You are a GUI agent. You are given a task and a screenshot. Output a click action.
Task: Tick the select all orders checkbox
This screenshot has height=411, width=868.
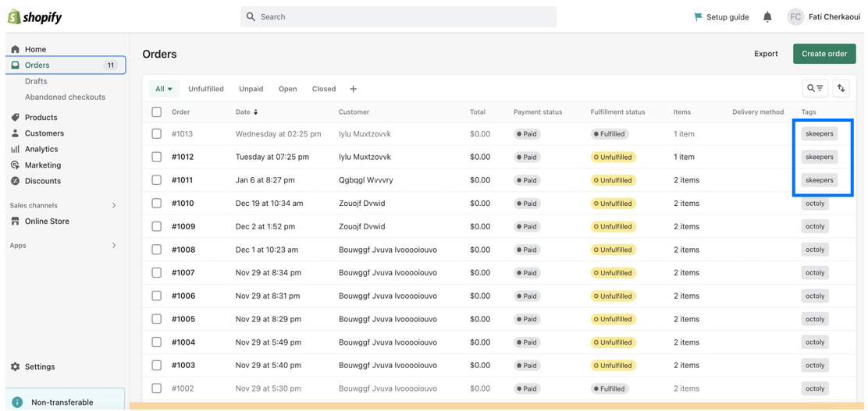coord(157,112)
